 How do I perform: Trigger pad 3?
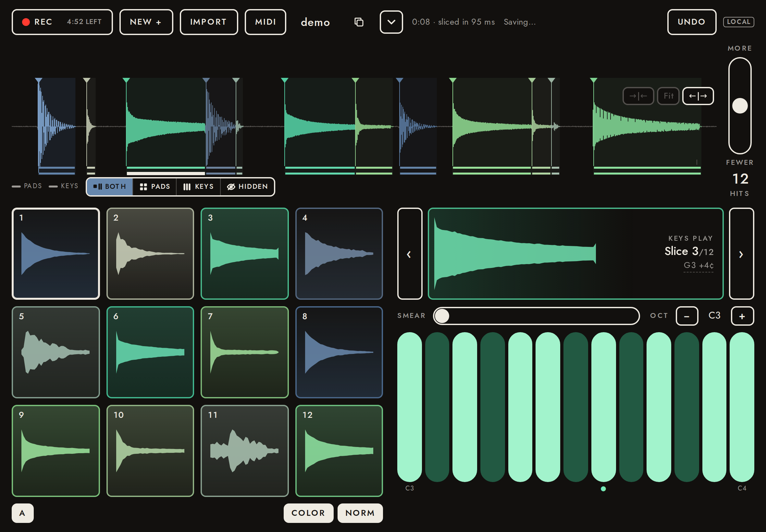(x=244, y=254)
